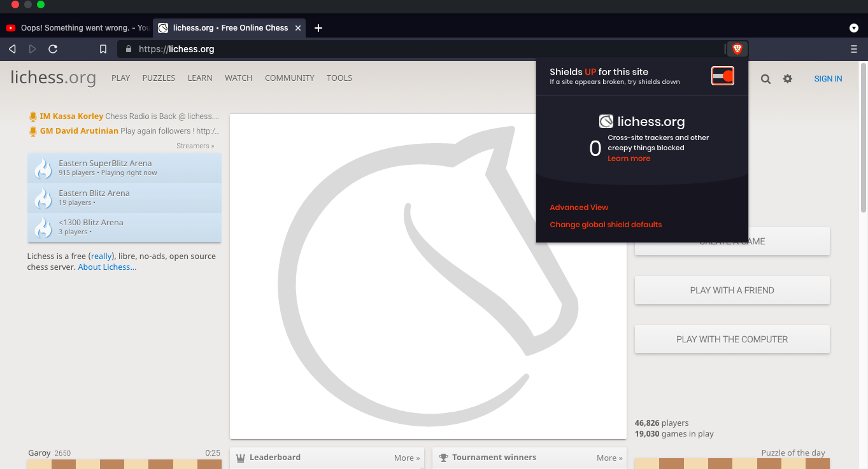Open the TOOLS menu
Screen dimensions: 868x469
pyautogui.click(x=339, y=78)
